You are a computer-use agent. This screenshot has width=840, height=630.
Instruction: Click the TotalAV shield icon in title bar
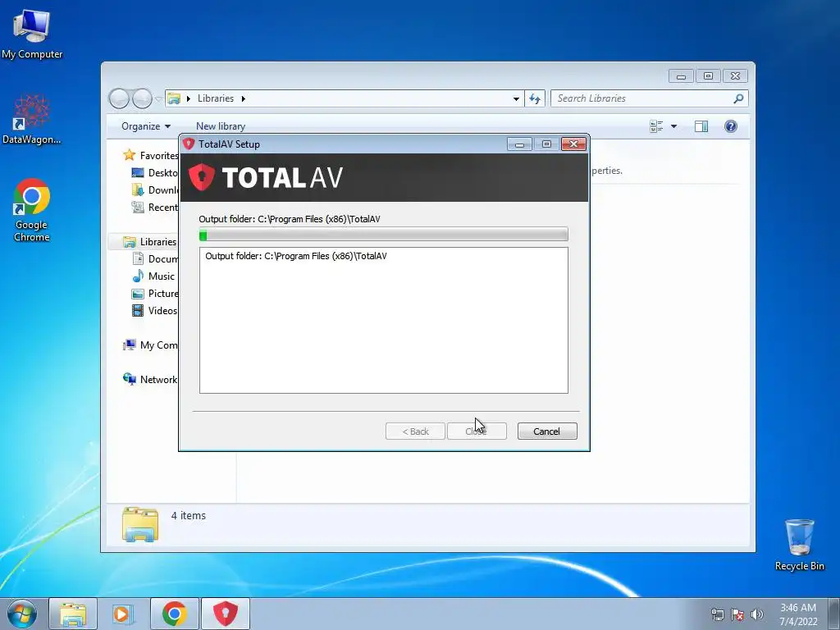coord(189,144)
